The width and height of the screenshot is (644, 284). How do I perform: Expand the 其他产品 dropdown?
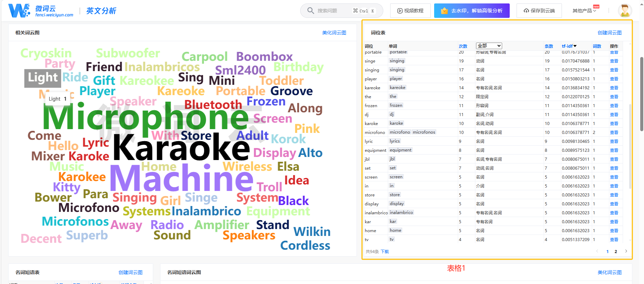[x=584, y=11]
